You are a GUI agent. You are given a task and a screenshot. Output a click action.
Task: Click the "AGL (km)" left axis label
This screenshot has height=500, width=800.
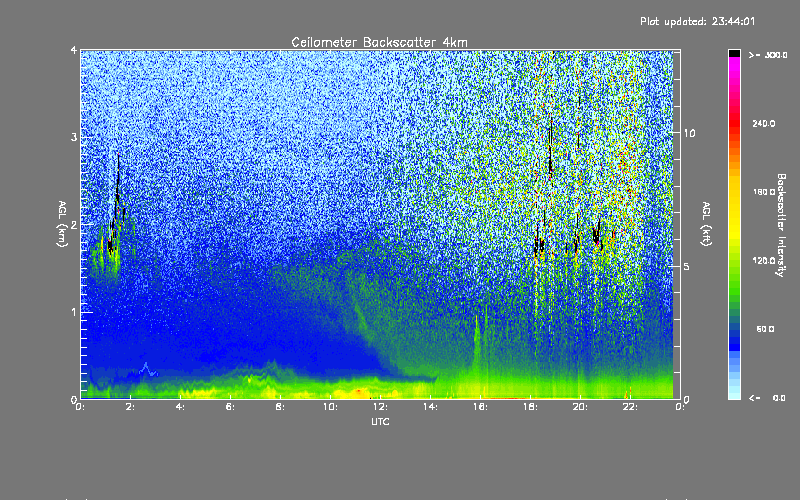point(62,224)
